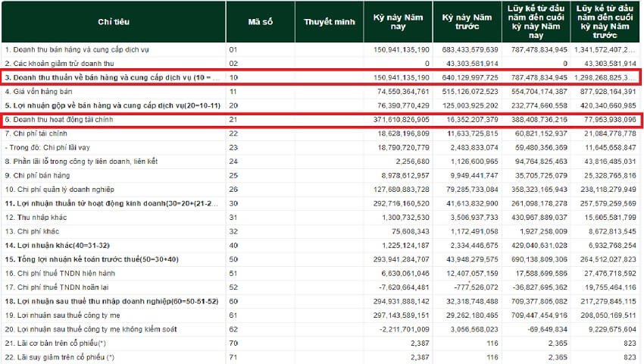Select row '6. Doanh thu hoạt động tài chính'

(x=320, y=120)
